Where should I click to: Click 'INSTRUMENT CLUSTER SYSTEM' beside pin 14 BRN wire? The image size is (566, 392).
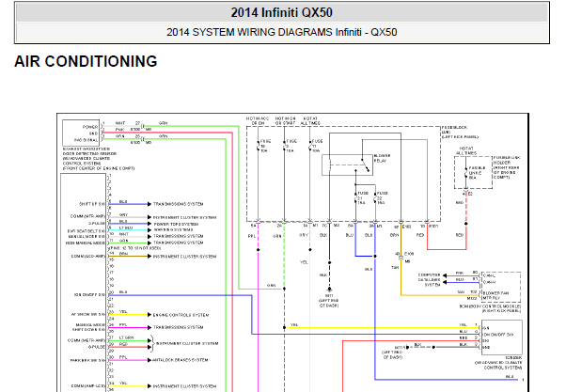coord(184,257)
